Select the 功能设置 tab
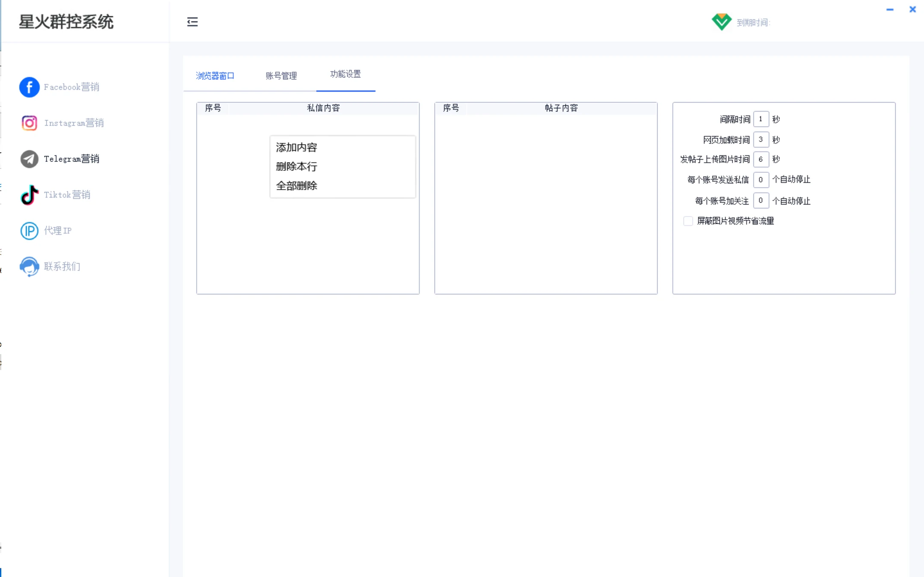 (346, 74)
